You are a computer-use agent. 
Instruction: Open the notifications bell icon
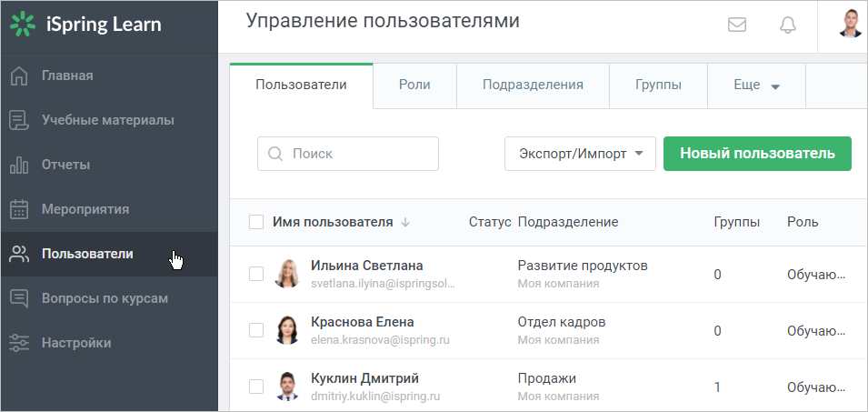(788, 25)
